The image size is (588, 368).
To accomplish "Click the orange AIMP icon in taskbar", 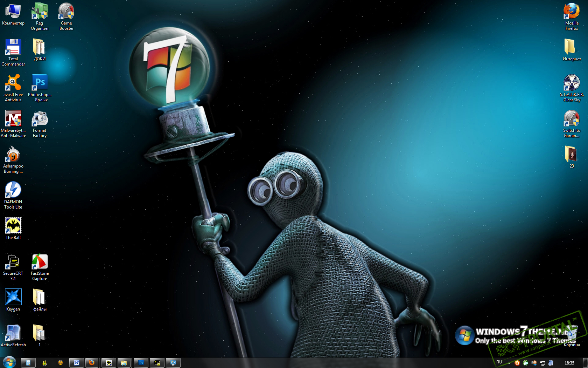I will 60,363.
